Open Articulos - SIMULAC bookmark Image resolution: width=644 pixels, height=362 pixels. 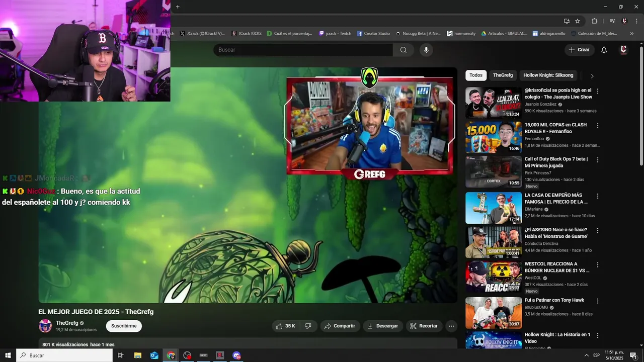pyautogui.click(x=504, y=34)
